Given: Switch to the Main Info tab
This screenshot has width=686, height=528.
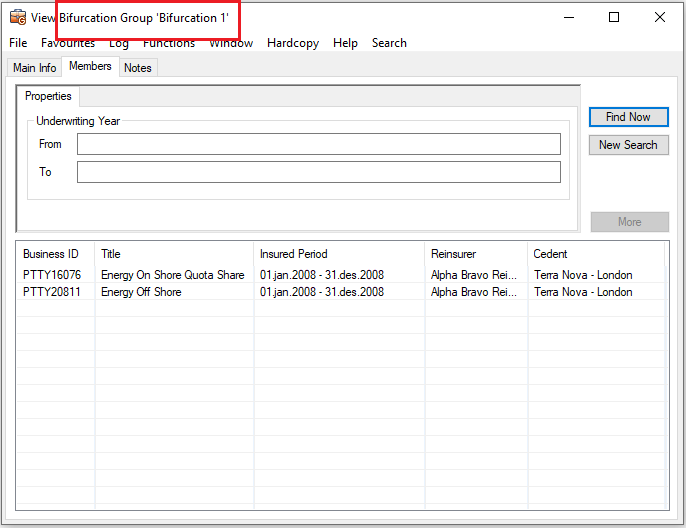Looking at the screenshot, I should coord(34,68).
